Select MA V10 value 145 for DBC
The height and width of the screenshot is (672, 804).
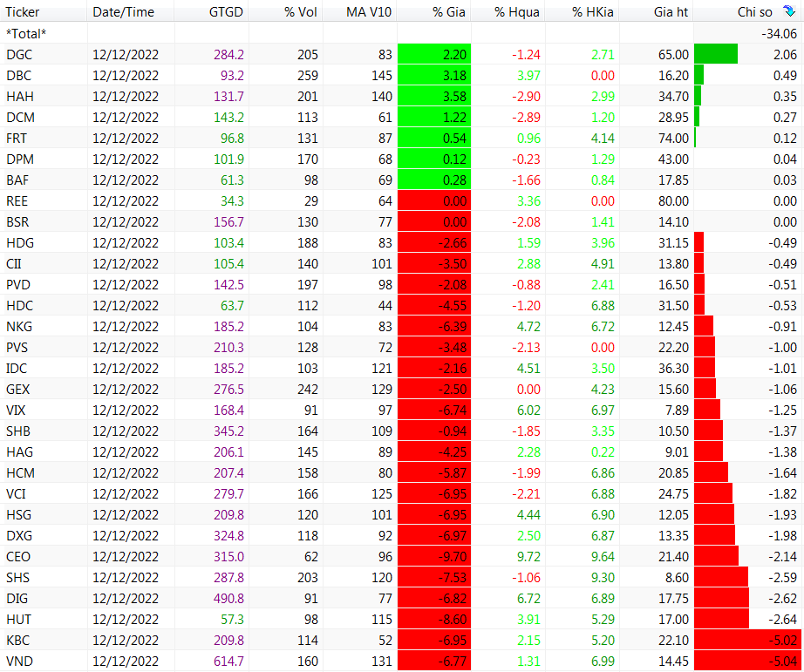click(x=381, y=76)
